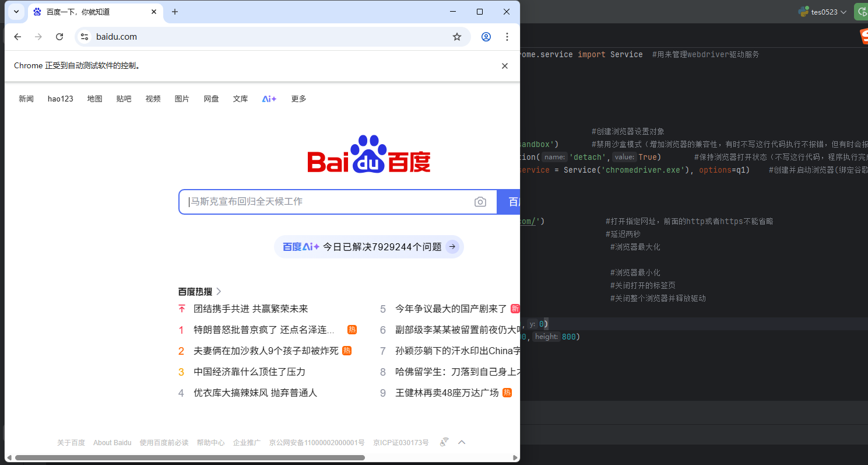Viewport: 868px width, 465px height.
Task: Click the #浏览器最大化 comment in the IDE
Action: click(635, 247)
